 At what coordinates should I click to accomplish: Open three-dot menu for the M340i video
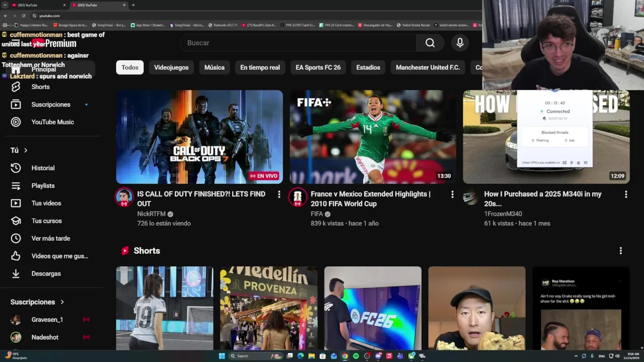626,194
